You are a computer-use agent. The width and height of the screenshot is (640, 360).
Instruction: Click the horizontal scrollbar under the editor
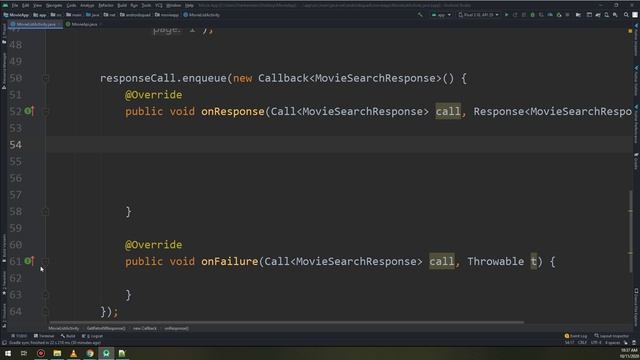pyautogui.click(x=286, y=322)
